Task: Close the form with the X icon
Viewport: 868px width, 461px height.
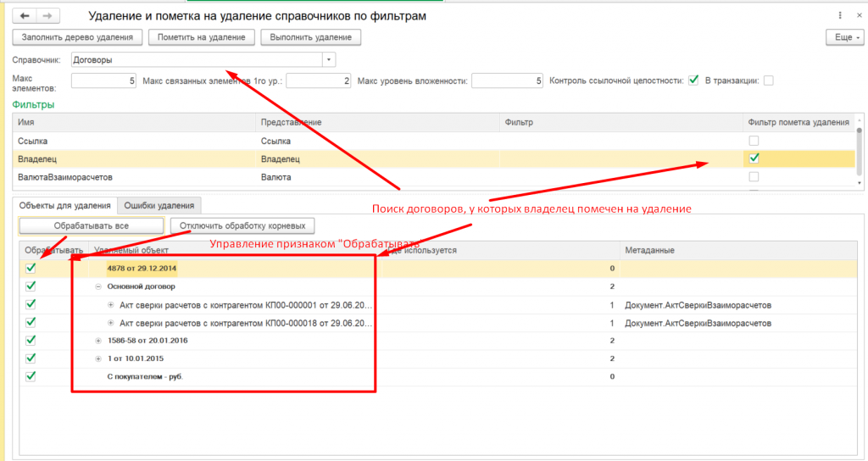Action: click(x=860, y=15)
